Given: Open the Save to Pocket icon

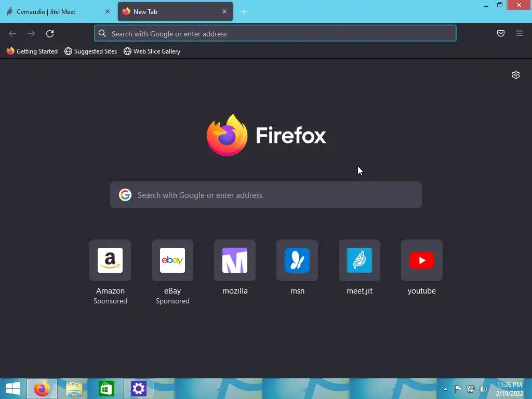Looking at the screenshot, I should 501,33.
